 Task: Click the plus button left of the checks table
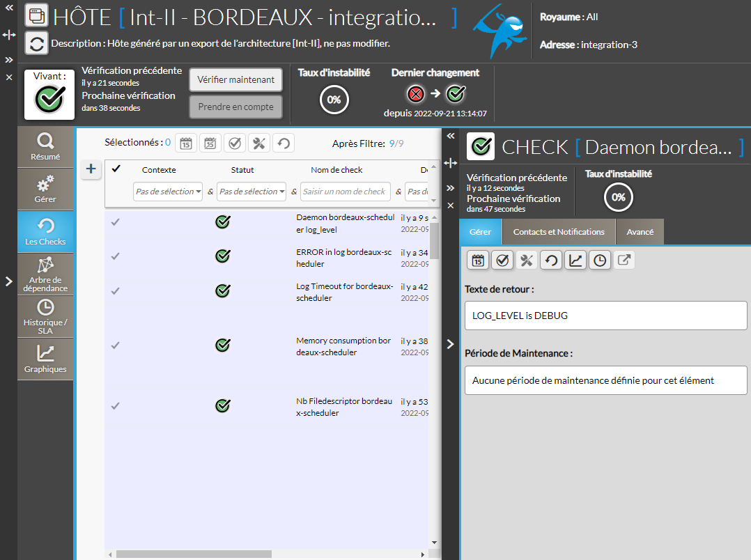(91, 169)
